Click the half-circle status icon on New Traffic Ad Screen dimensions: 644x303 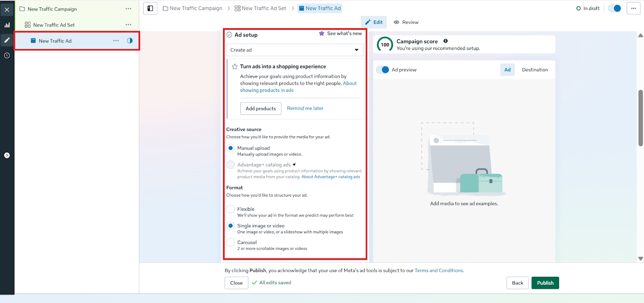[130, 41]
